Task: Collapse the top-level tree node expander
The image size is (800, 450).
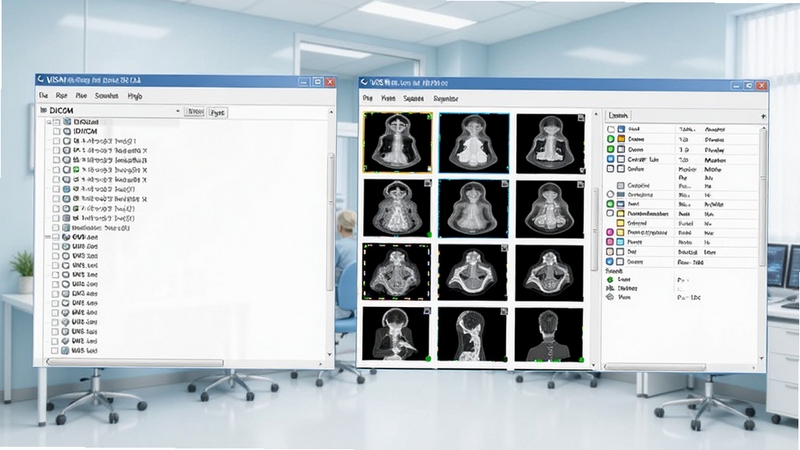Action: pyautogui.click(x=49, y=122)
